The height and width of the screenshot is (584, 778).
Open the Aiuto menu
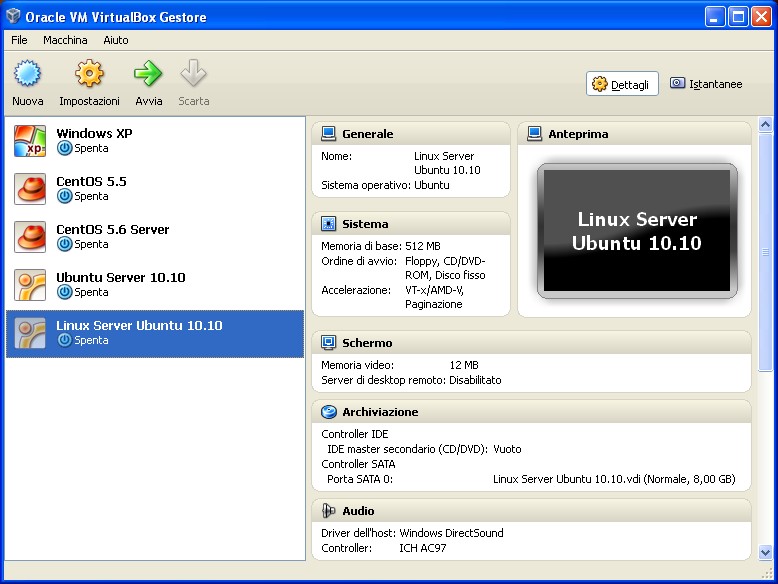(116, 40)
